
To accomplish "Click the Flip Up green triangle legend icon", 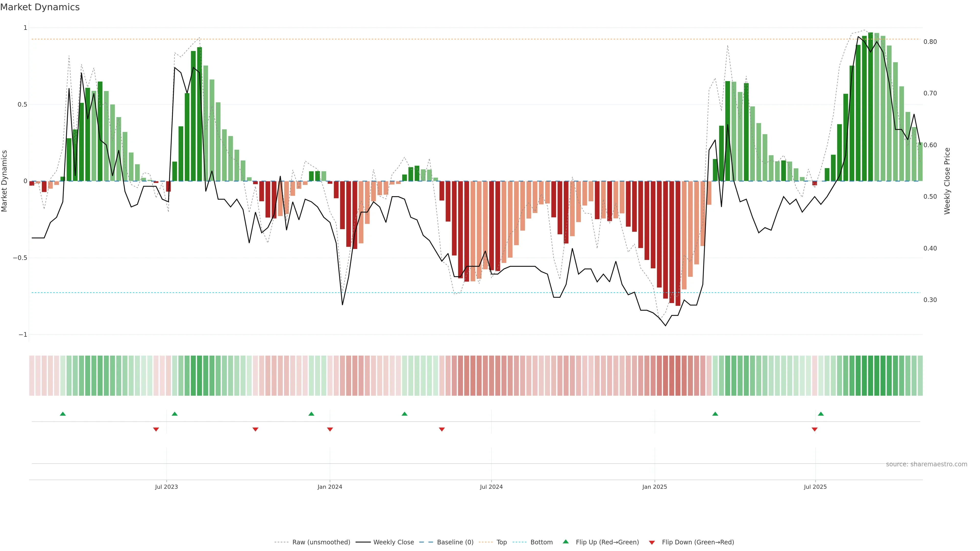I will [565, 542].
